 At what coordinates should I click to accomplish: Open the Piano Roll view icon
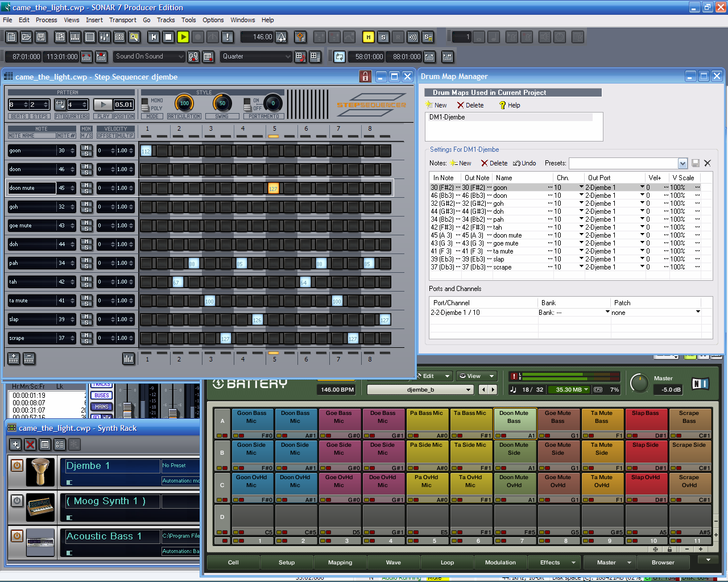coord(75,37)
